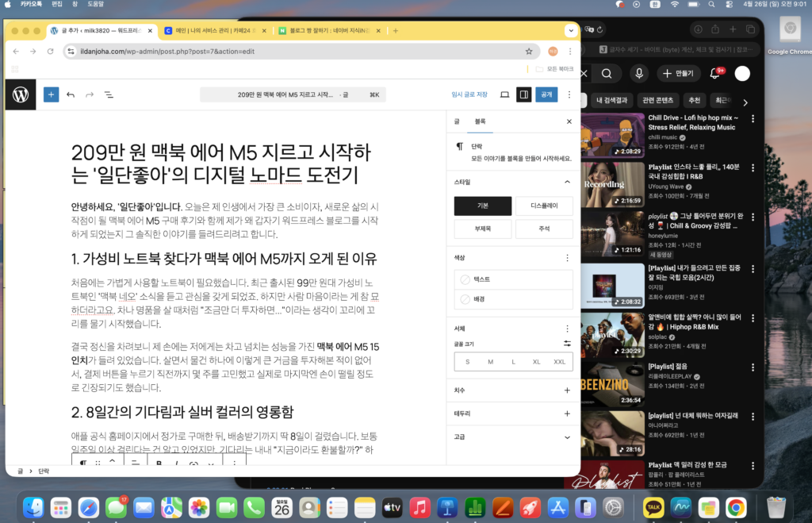Switch to the 글 tab in sidebar
Screen dimensions: 812x523
(x=457, y=121)
